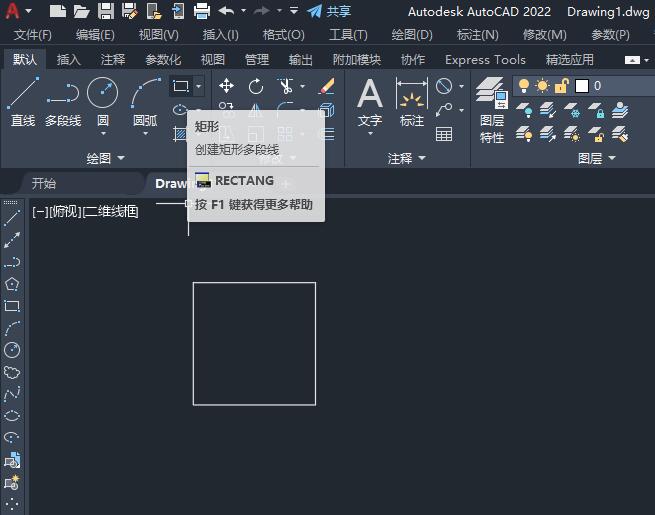Select the Ellipse tool in left toolbar
Image resolution: width=655 pixels, height=515 pixels.
(x=12, y=416)
